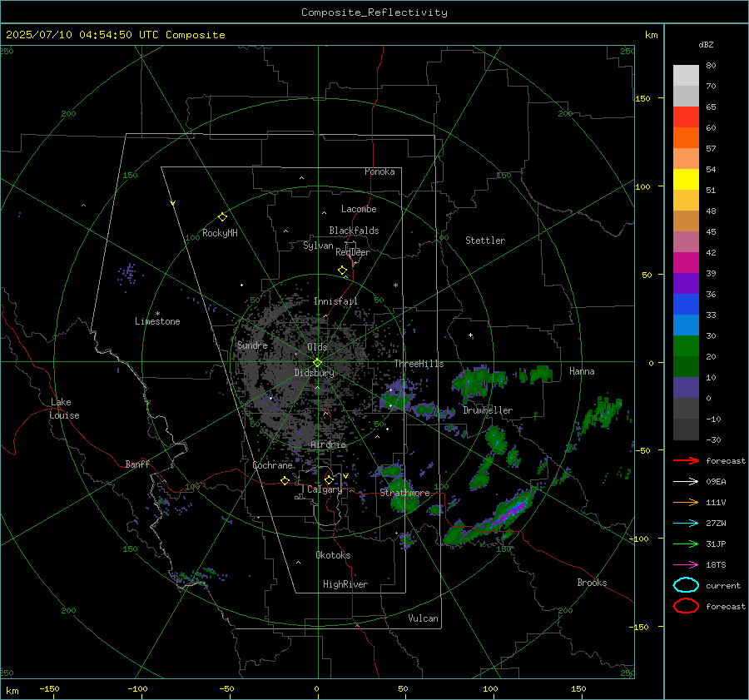Click the yellow diamond marker below RedDeer

342,271
